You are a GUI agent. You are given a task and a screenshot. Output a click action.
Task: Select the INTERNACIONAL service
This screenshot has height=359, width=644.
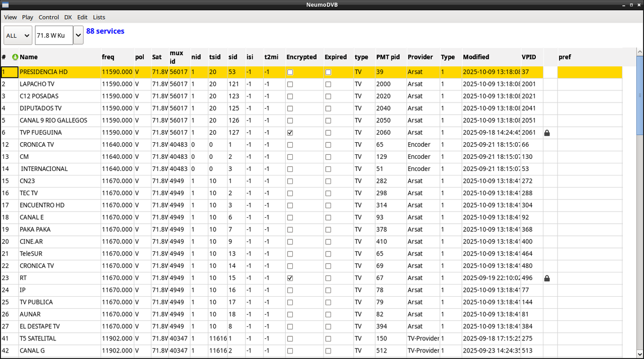[x=44, y=169]
